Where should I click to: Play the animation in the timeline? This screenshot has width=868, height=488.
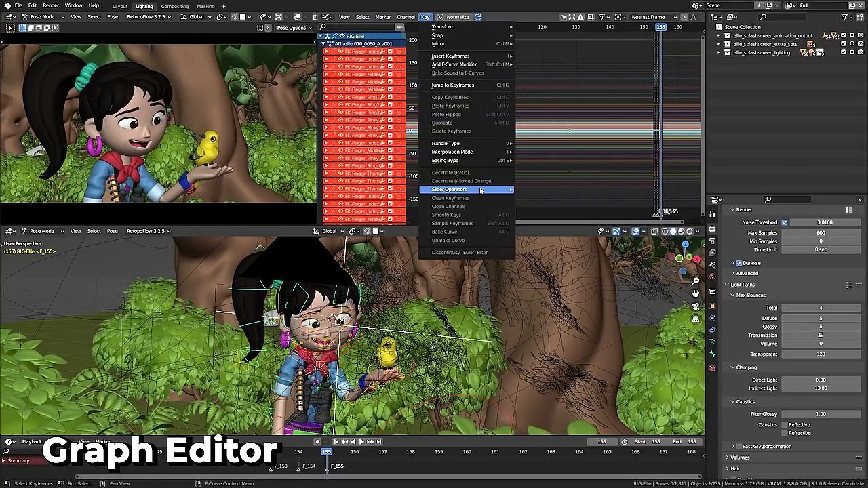pyautogui.click(x=361, y=441)
